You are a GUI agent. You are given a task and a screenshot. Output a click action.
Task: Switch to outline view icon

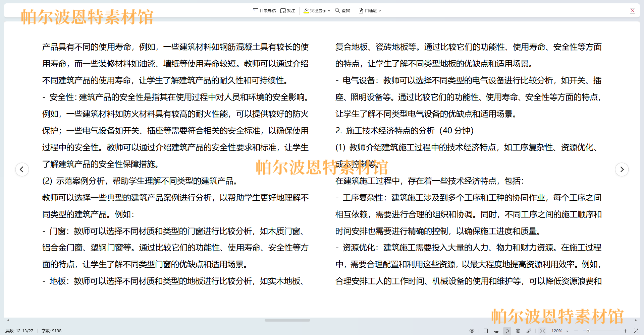click(496, 331)
